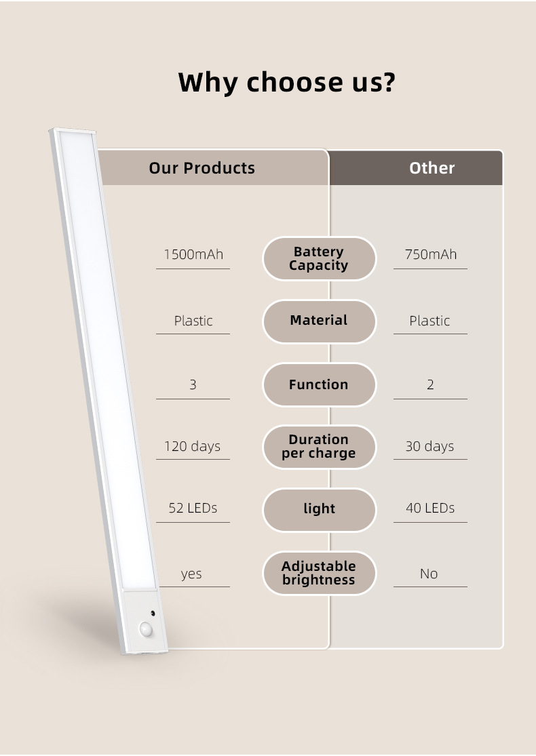Select the 'Other' column header
The height and width of the screenshot is (756, 536).
432,167
